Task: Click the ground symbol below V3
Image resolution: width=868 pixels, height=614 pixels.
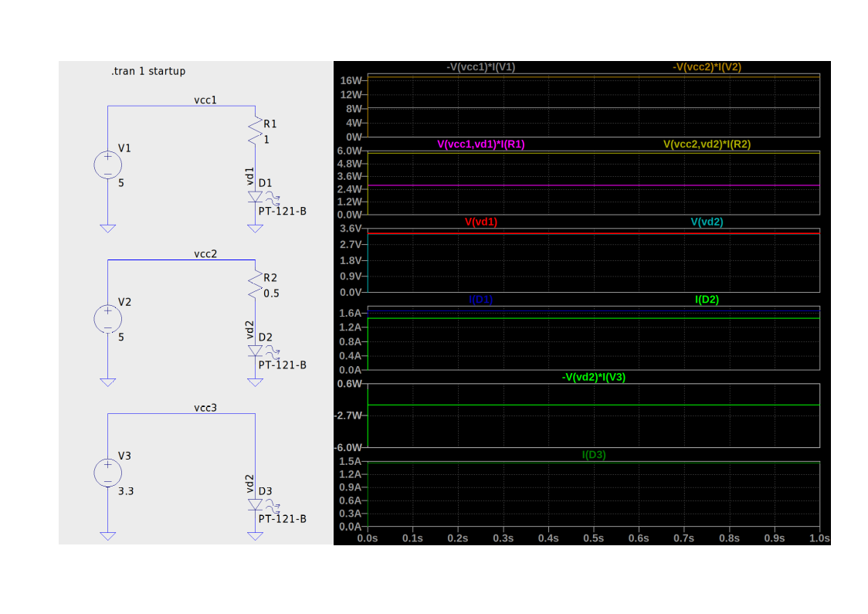Action: pos(107,536)
